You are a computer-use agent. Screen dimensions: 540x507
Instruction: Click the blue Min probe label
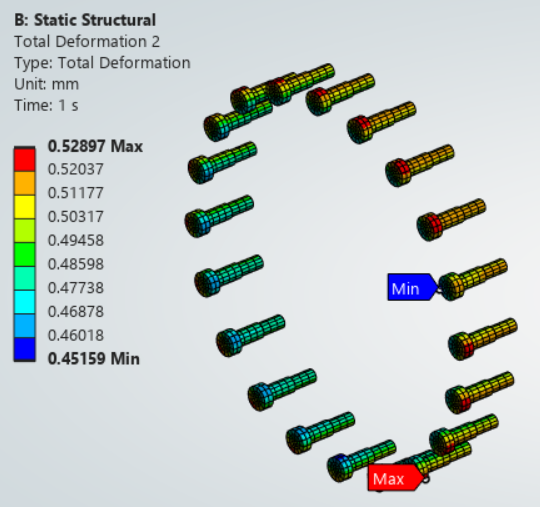click(412, 288)
